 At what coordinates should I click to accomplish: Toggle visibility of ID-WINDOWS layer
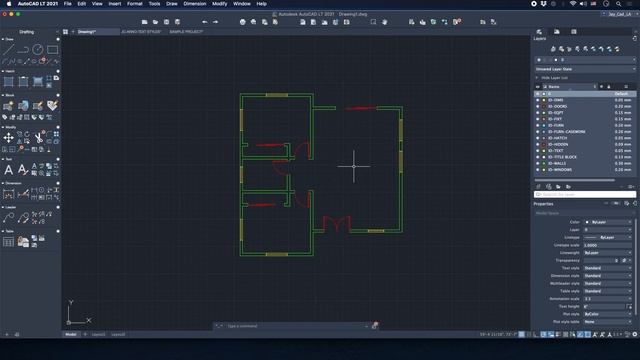(538, 169)
